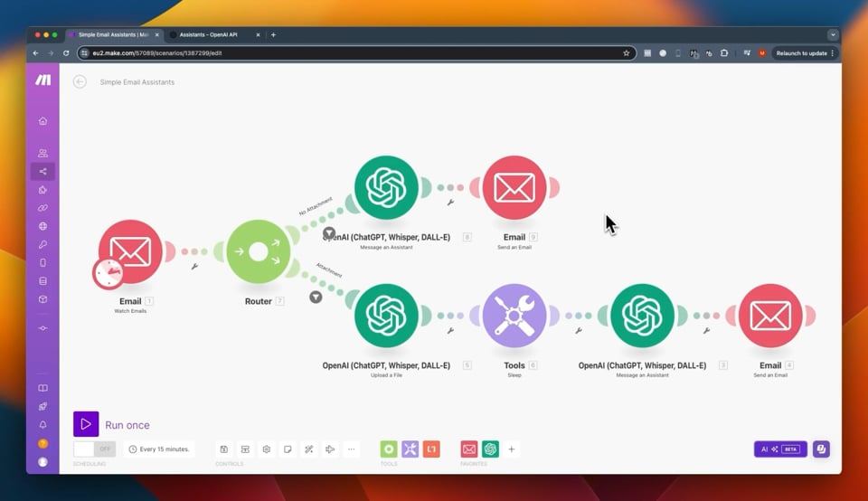Bookmark the page with the star icon
This screenshot has height=501, width=868.
point(626,53)
